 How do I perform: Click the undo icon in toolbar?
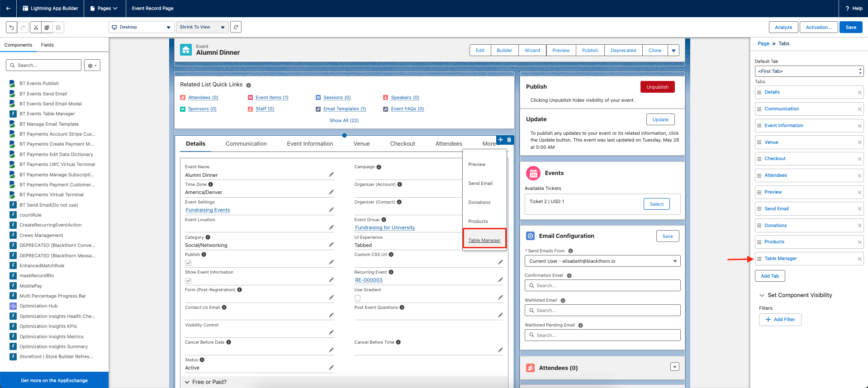[x=12, y=28]
